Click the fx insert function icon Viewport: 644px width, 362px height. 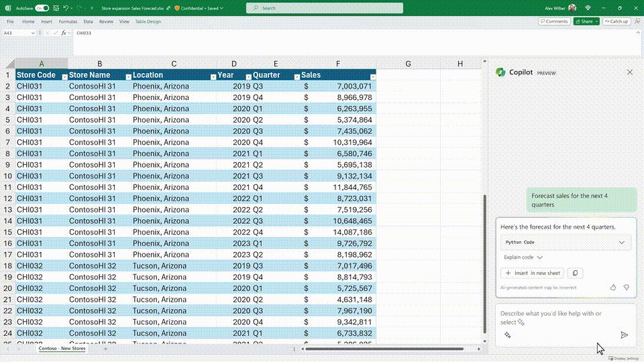click(x=64, y=33)
